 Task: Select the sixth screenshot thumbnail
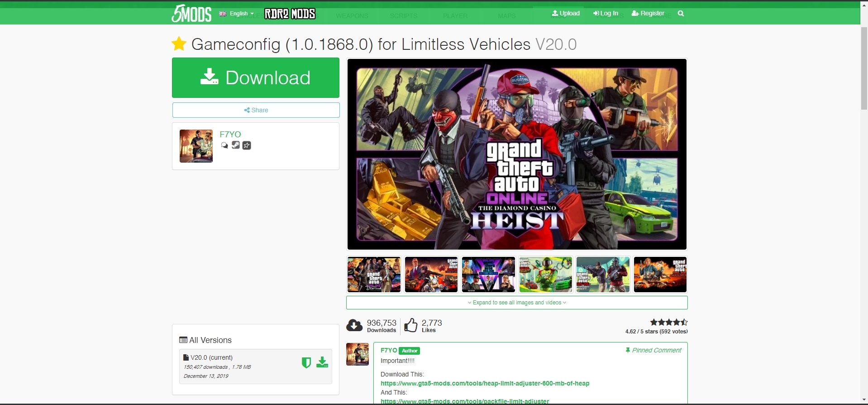click(x=660, y=275)
